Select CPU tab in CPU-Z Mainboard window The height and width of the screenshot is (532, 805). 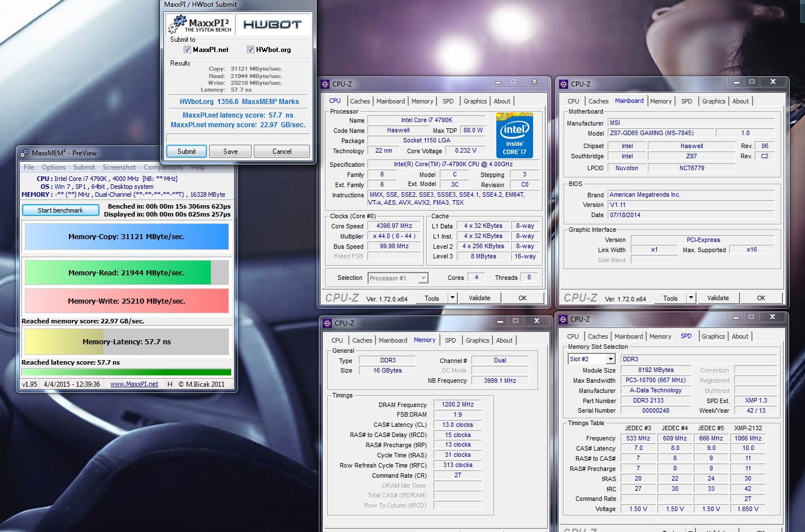(573, 101)
